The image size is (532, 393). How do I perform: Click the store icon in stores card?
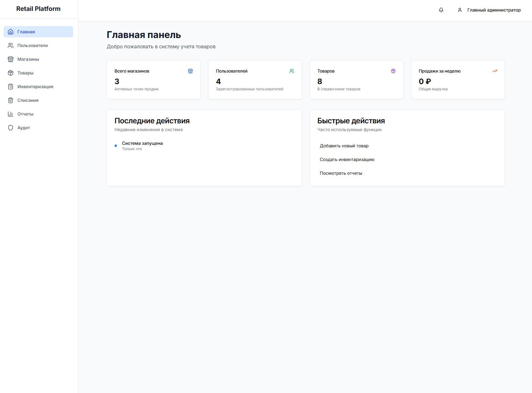pyautogui.click(x=190, y=71)
